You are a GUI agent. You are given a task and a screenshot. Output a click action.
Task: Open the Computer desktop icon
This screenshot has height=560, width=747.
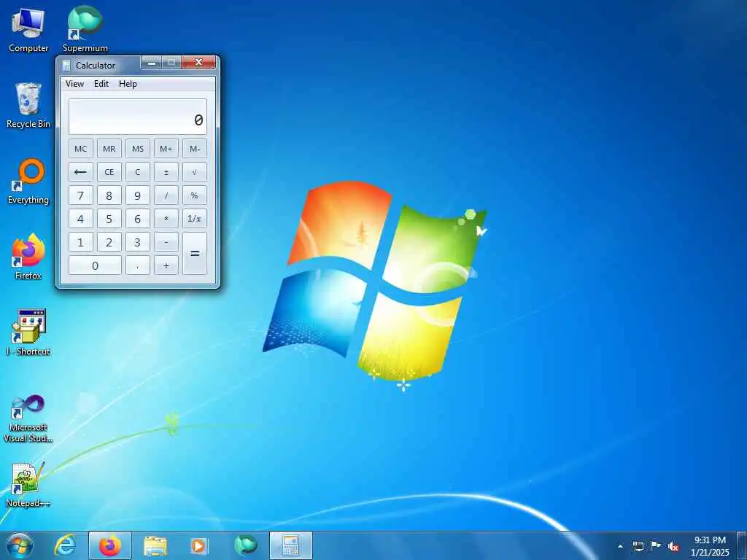[28, 29]
